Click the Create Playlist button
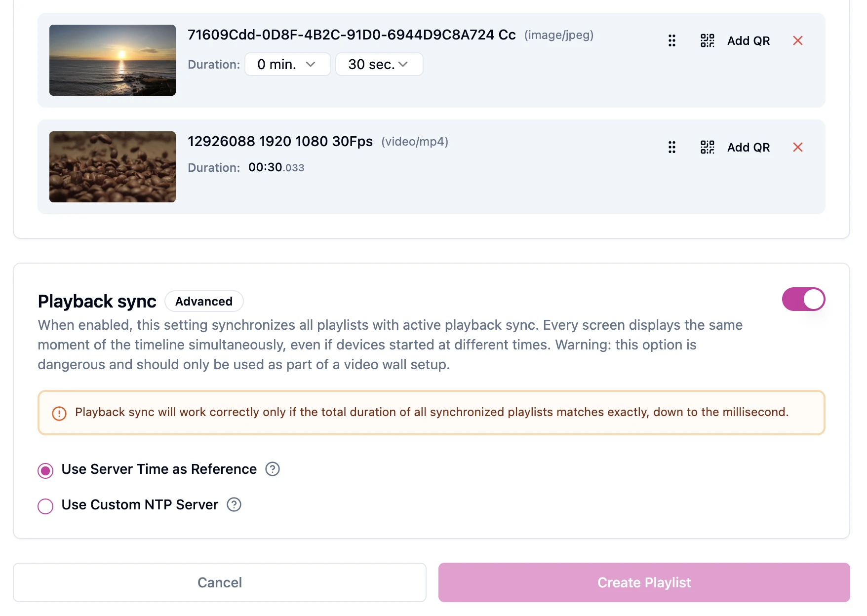The height and width of the screenshot is (616, 867). (x=644, y=582)
